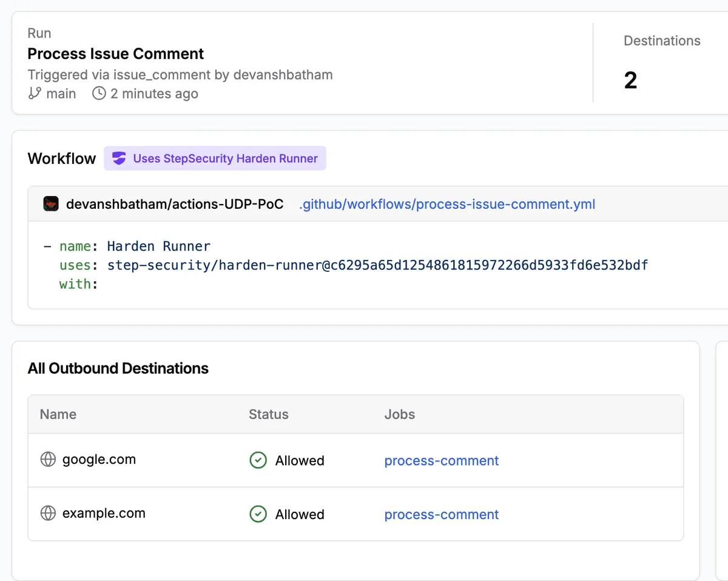Click the StepSecurity shield logo in the badge
This screenshot has width=728, height=581.
point(119,158)
